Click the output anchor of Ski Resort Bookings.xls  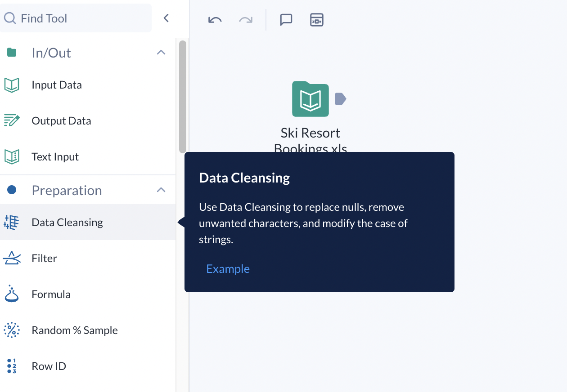pyautogui.click(x=341, y=99)
